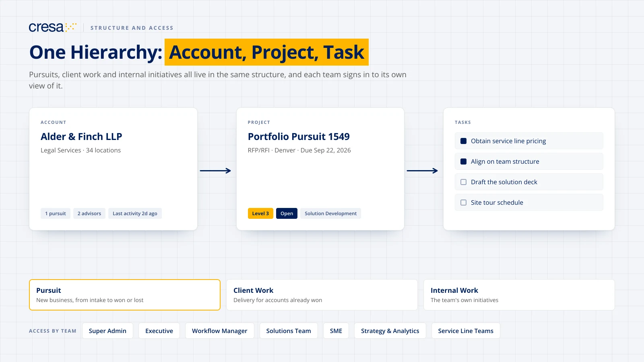The width and height of the screenshot is (644, 362).
Task: Click the 1 pursuit tag
Action: click(56, 214)
